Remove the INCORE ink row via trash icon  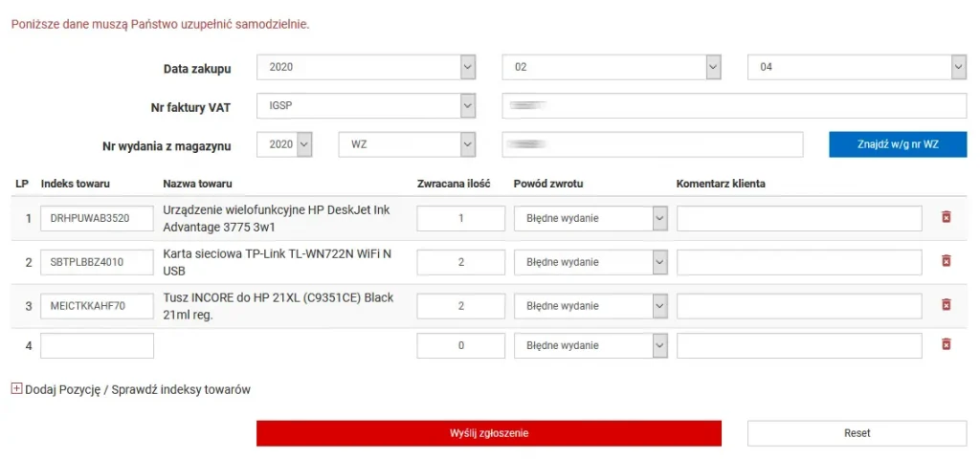[x=947, y=305]
